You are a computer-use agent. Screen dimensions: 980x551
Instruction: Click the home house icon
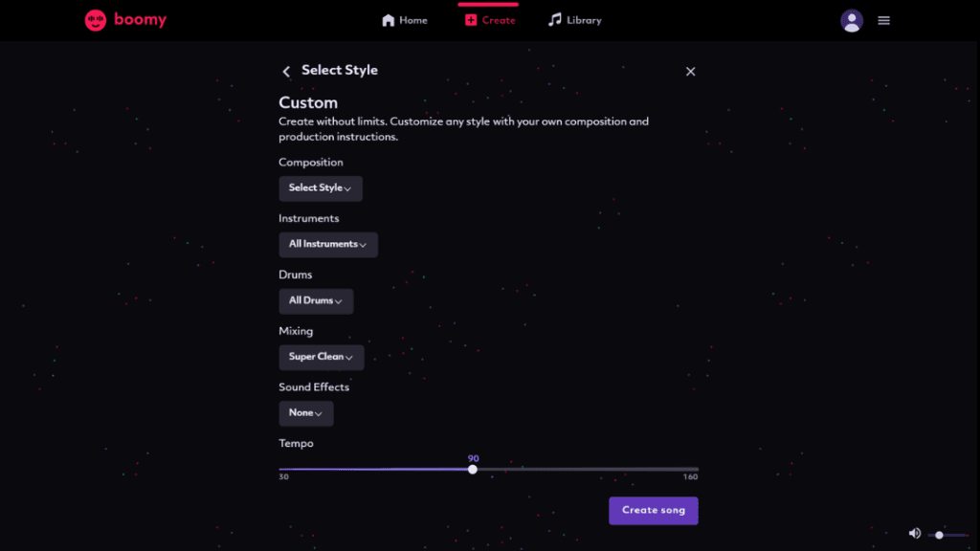tap(389, 20)
